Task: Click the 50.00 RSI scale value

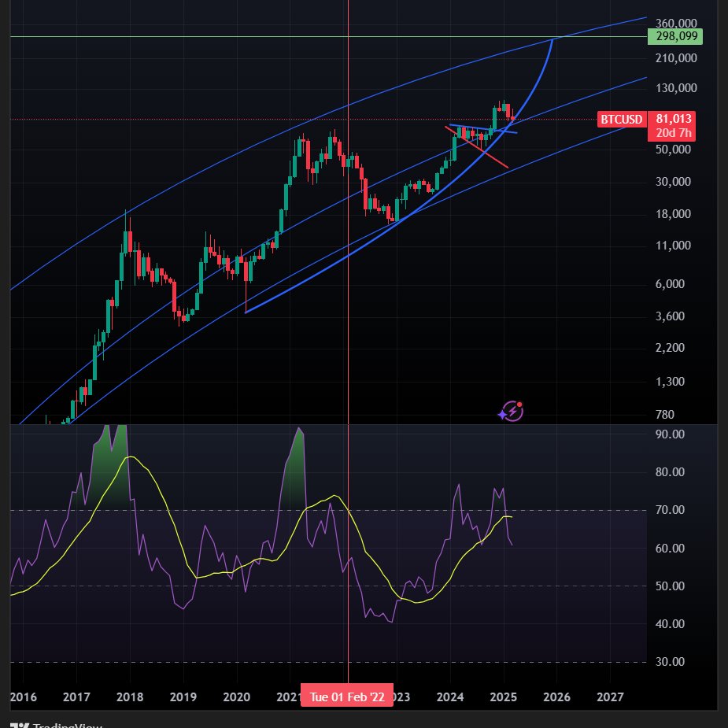Action: pyautogui.click(x=670, y=586)
